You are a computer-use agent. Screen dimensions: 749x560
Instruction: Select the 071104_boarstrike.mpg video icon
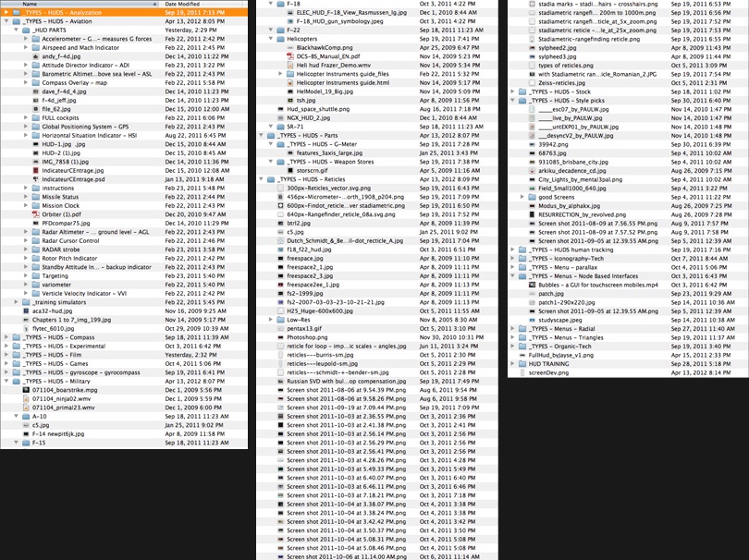pyautogui.click(x=25, y=390)
